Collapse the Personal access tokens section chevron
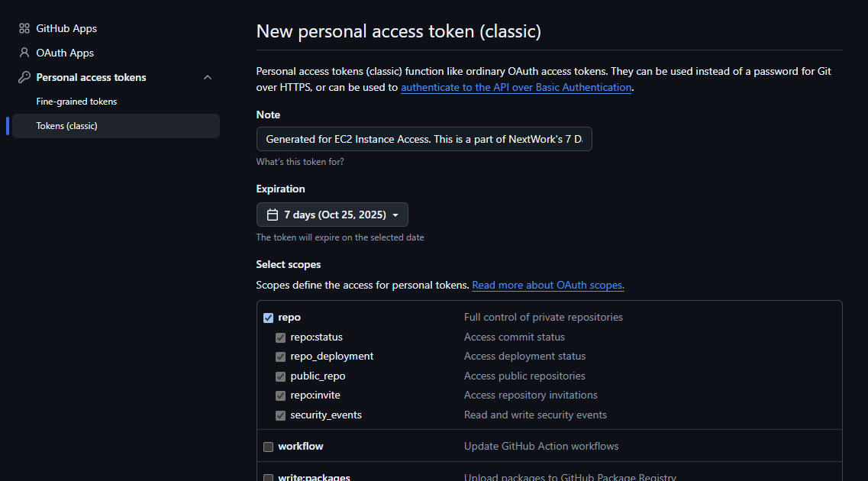Screen dimensions: 868x481 tap(207, 77)
